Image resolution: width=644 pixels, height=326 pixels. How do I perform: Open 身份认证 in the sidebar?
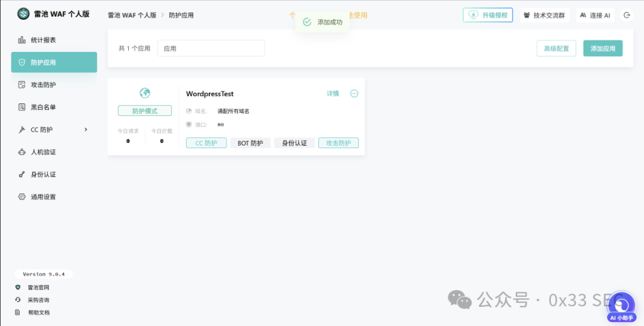pyautogui.click(x=54, y=174)
